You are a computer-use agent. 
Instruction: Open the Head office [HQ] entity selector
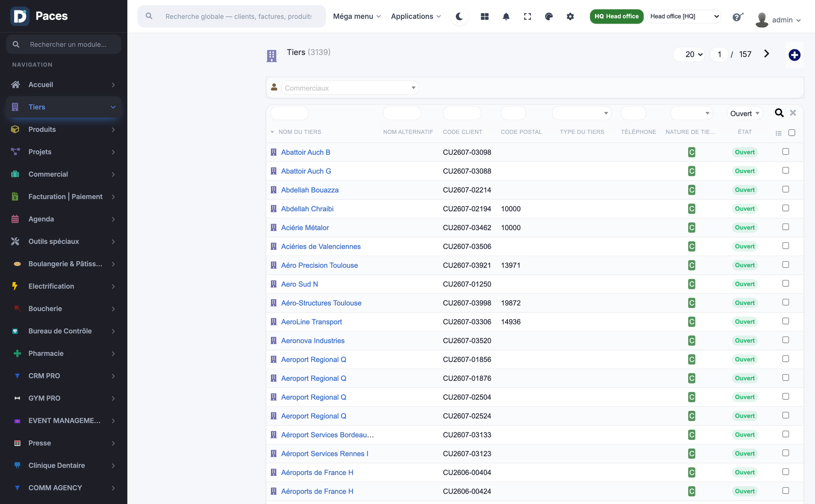(x=684, y=16)
